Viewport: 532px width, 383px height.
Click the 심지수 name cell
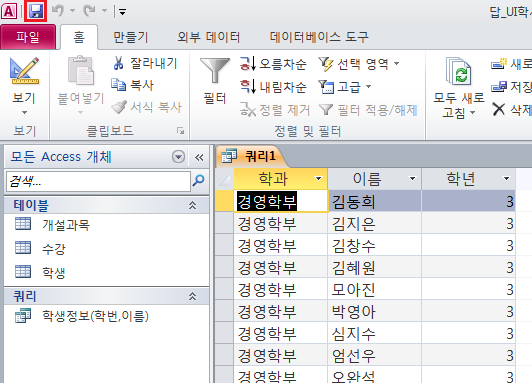[x=375, y=333]
